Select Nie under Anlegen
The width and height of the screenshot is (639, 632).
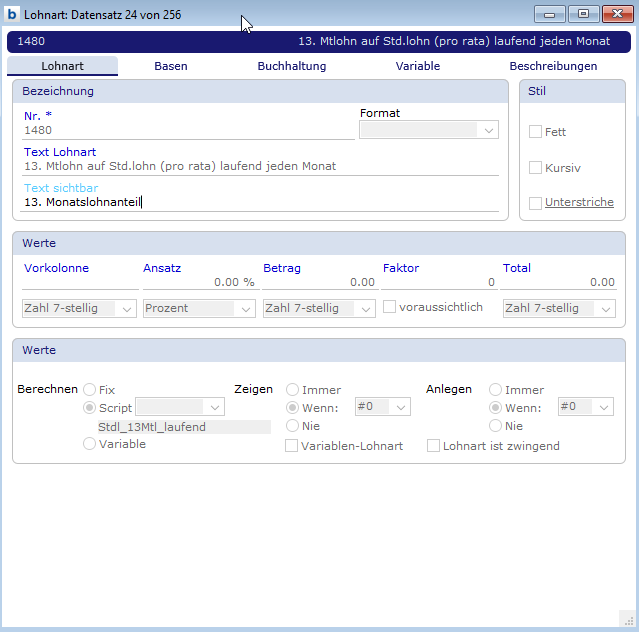tap(495, 426)
